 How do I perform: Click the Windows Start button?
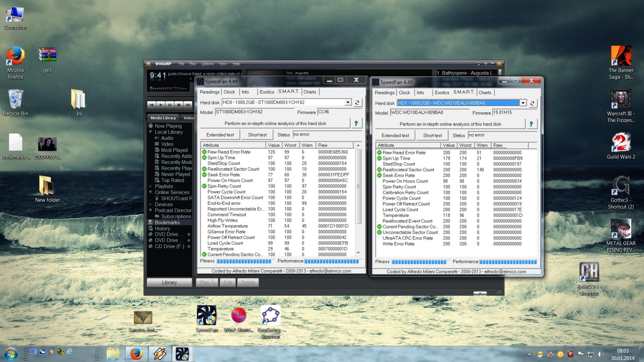(11, 354)
